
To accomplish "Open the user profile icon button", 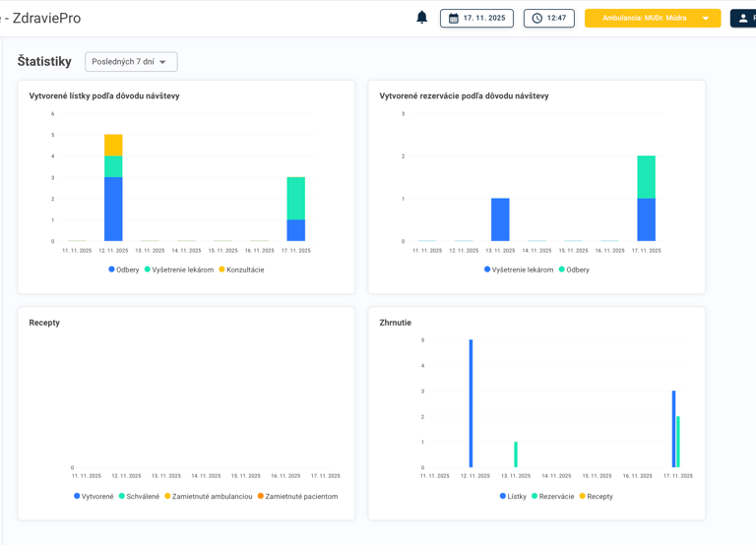I will (x=743, y=19).
